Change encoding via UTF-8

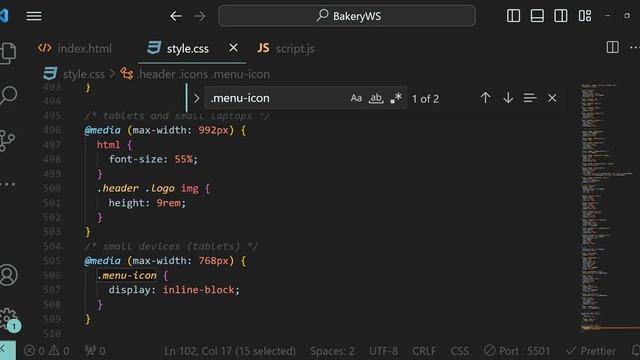tap(383, 351)
